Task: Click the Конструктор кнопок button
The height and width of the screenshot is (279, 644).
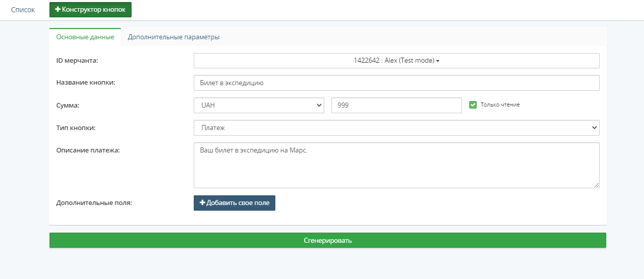Action: 90,10
